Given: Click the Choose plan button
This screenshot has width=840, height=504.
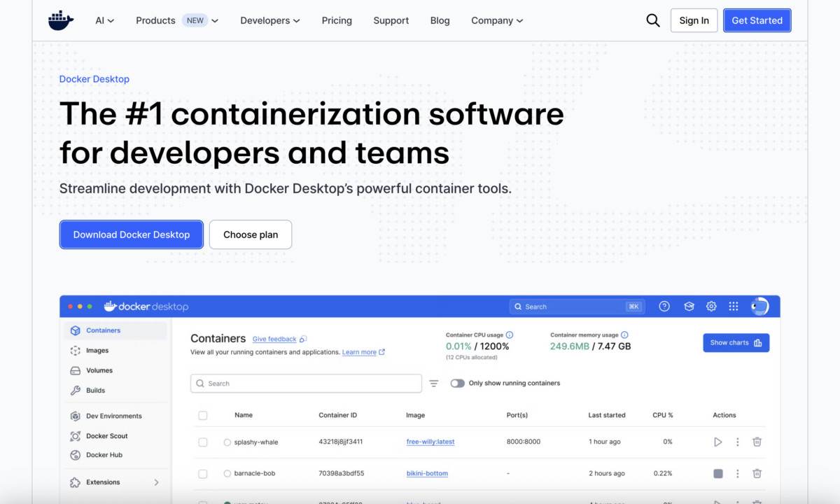Looking at the screenshot, I should (251, 234).
